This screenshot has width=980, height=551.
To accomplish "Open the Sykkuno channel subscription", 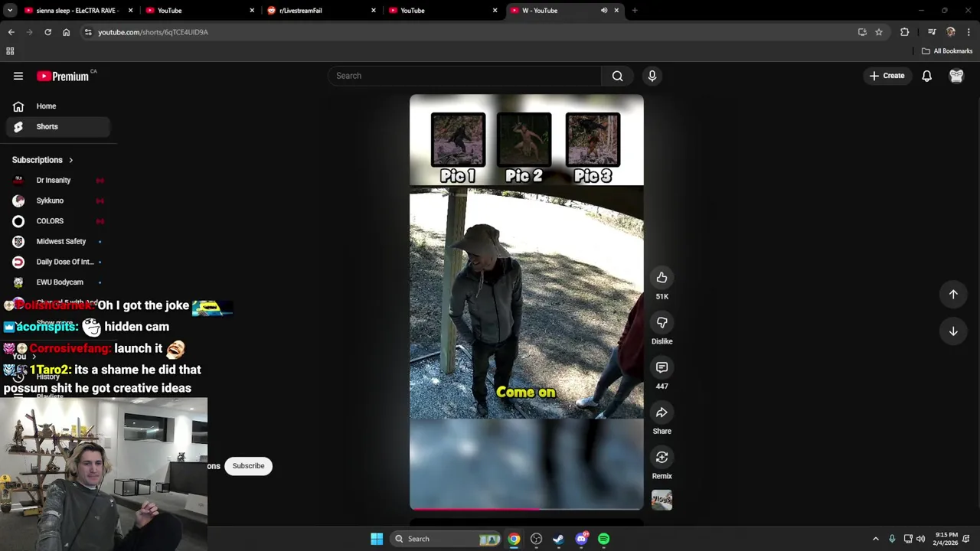I will coord(58,201).
